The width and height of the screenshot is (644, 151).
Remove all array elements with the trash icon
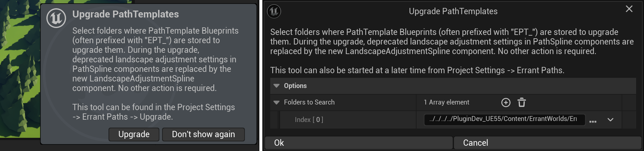[522, 103]
